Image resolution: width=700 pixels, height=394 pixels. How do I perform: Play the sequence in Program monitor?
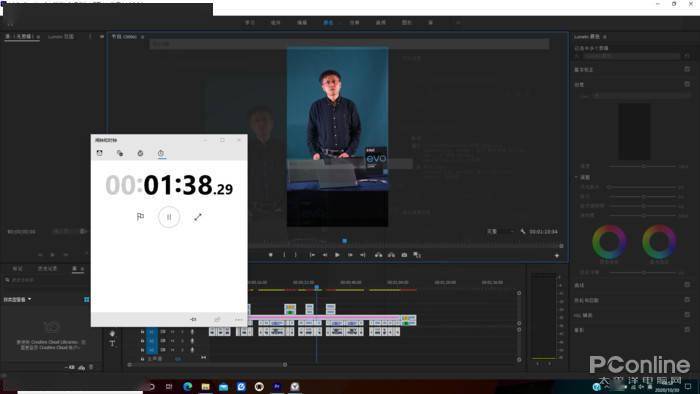(x=338, y=255)
